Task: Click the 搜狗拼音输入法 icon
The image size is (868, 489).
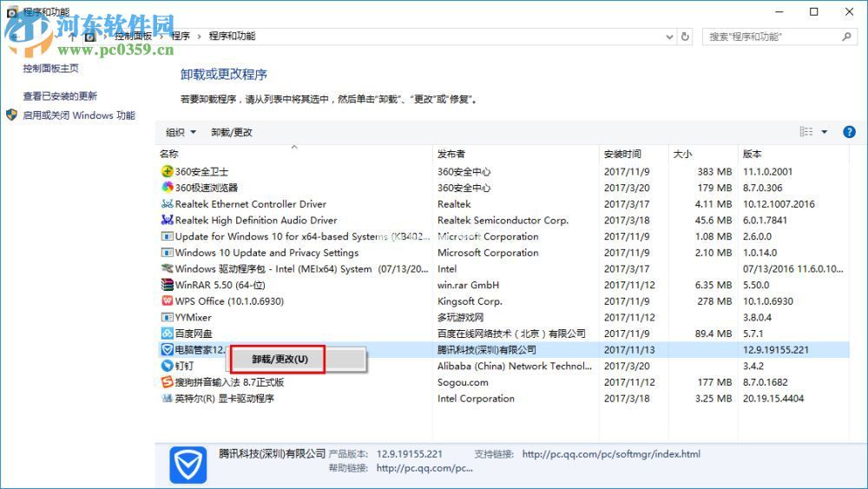Action: (x=167, y=381)
